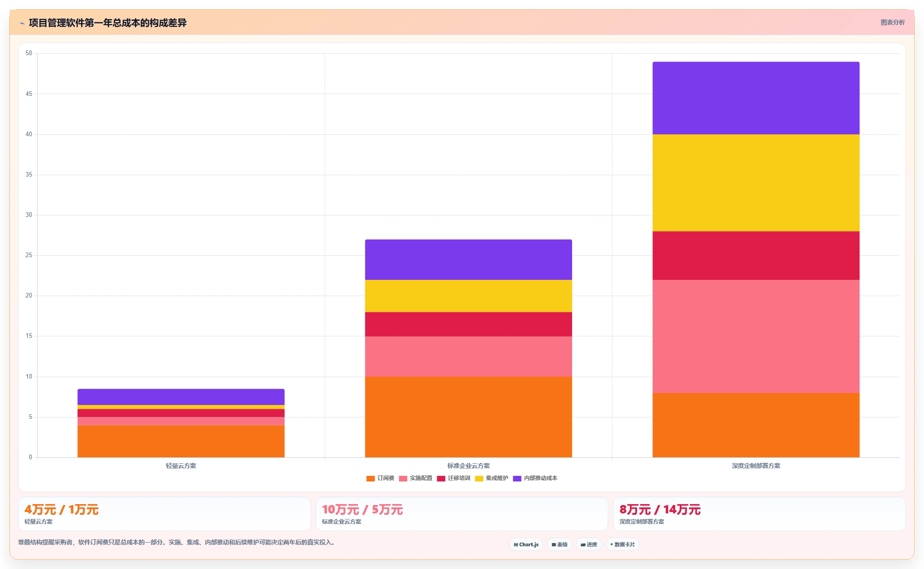Screen dimensions: 924x569
Task: Click the 10万元 / 5万元 data card
Action: tap(462, 514)
